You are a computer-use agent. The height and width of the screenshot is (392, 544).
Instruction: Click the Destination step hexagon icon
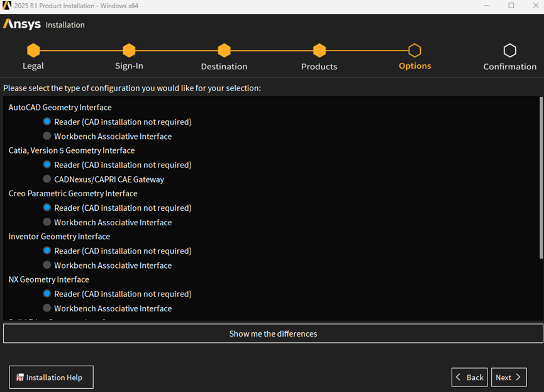tap(224, 50)
